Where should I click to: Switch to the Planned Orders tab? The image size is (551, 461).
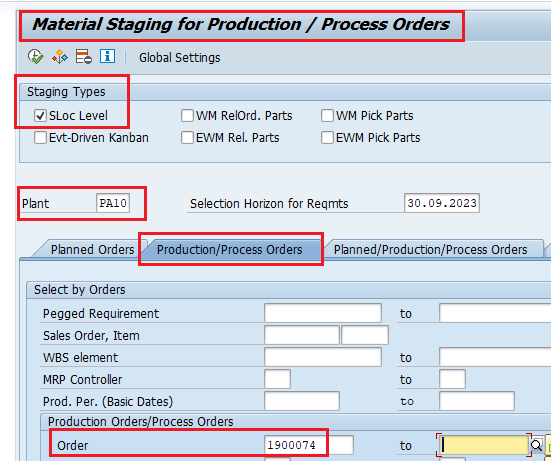click(x=92, y=249)
